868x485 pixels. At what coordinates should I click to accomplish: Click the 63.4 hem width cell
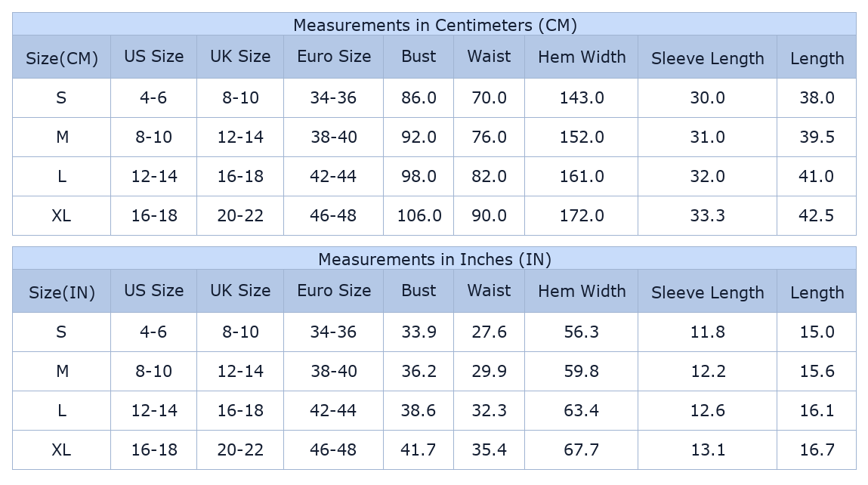coord(582,410)
